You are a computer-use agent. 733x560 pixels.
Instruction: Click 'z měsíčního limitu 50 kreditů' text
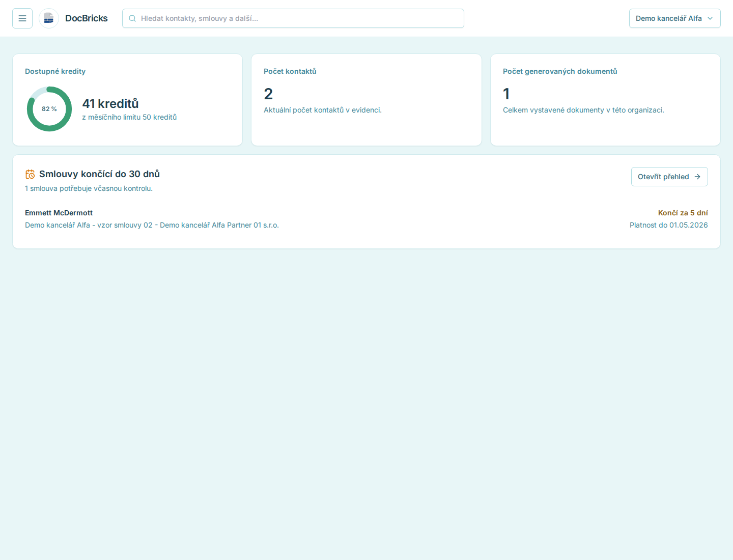(129, 117)
